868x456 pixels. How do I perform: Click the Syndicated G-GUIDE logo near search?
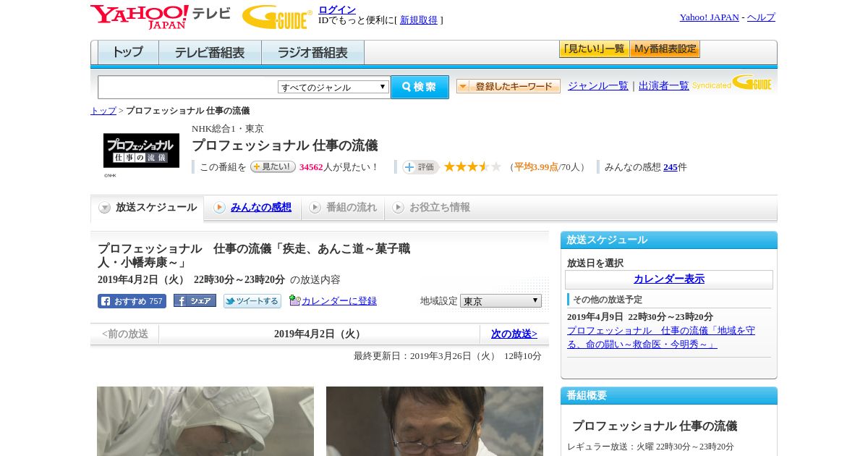point(732,83)
